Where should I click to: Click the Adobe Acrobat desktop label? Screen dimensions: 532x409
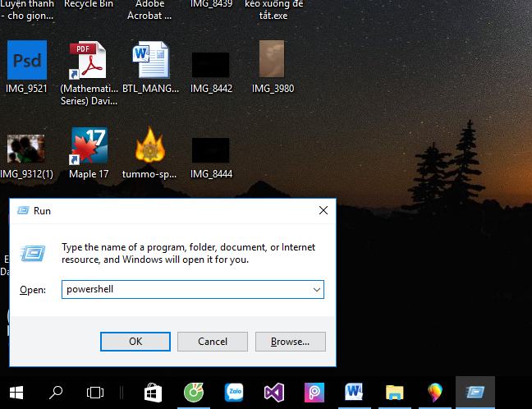click(149, 10)
